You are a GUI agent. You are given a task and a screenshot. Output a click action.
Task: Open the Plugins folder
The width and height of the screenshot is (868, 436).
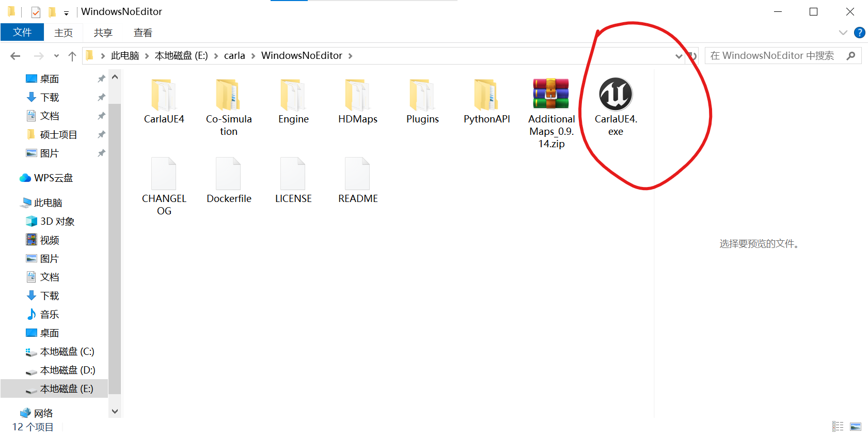422,102
